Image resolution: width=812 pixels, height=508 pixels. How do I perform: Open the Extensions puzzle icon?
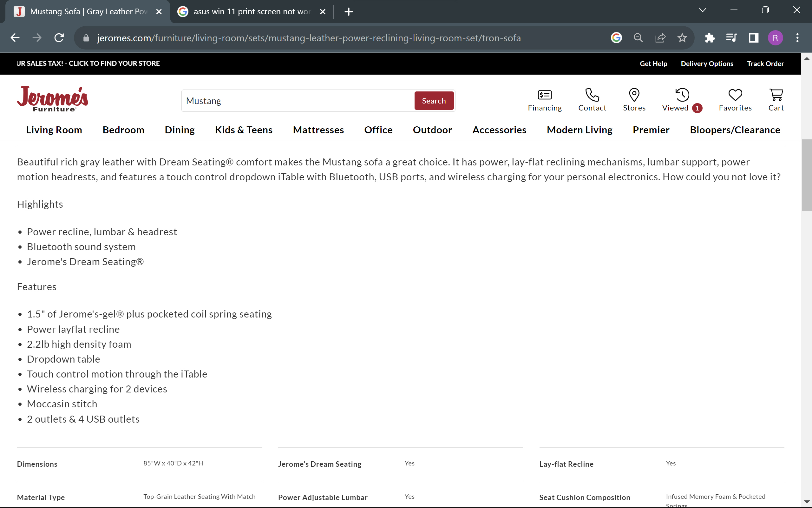(710, 38)
